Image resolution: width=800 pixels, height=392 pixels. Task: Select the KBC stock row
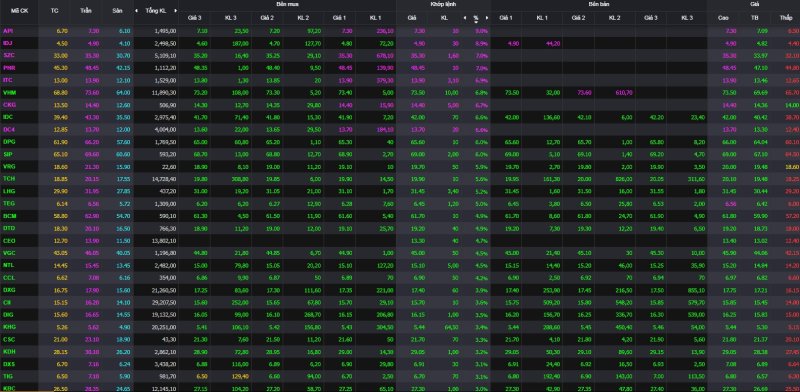click(x=400, y=388)
